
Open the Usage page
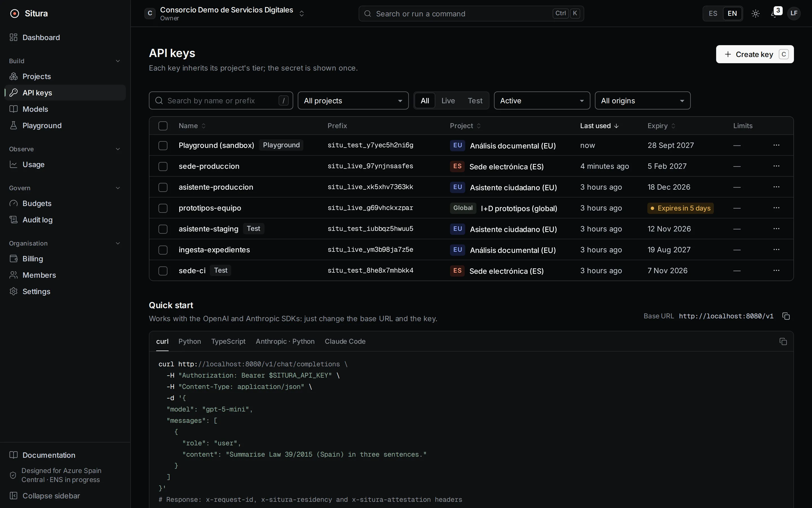[65, 164]
